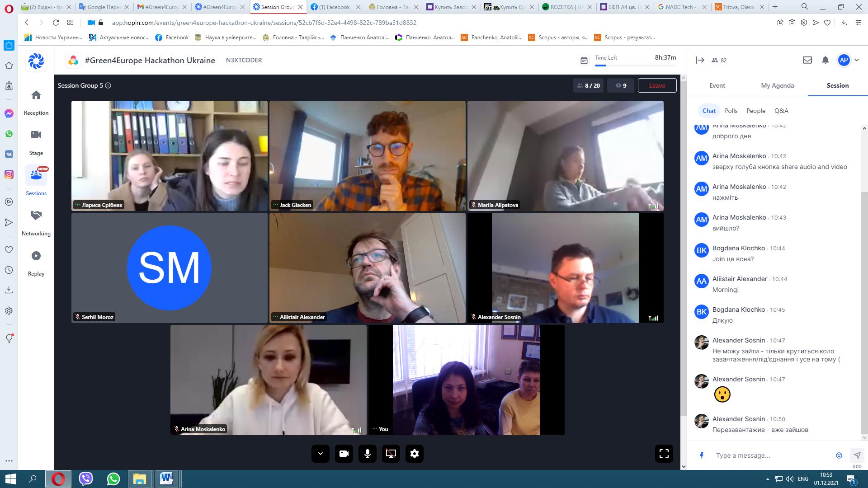Switch to My Agenda tab
This screenshot has width=868, height=488.
coord(777,85)
